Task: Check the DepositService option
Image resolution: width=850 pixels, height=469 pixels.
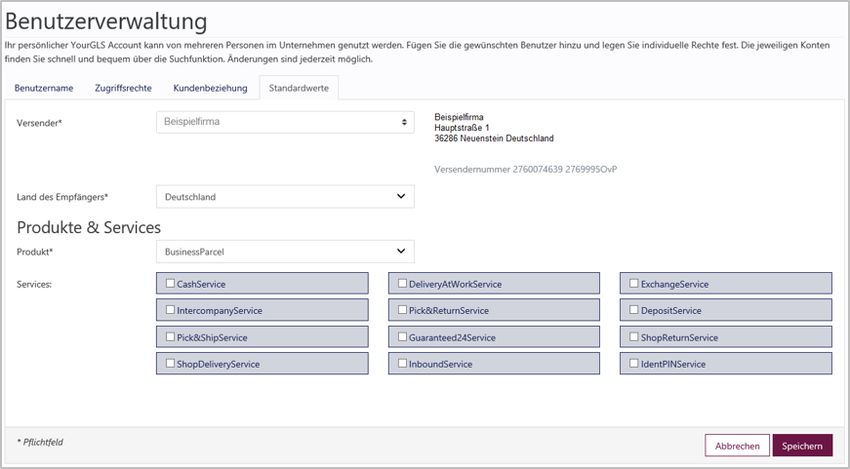Action: point(634,311)
